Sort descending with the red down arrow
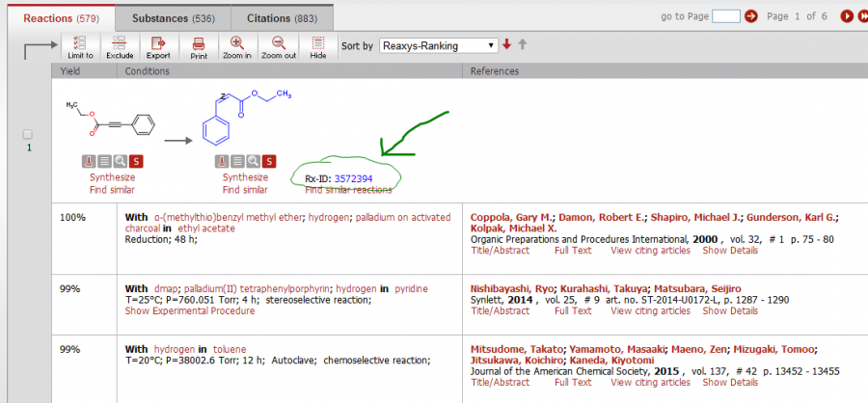Viewport: 868px width, 403px height. (506, 45)
